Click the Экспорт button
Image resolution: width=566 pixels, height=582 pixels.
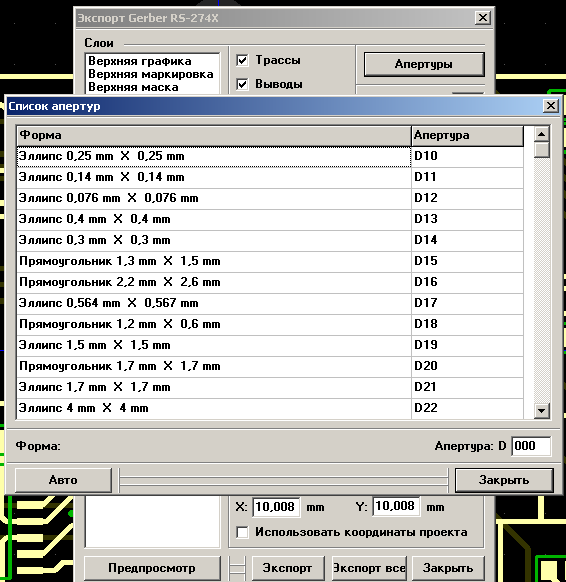click(x=287, y=568)
